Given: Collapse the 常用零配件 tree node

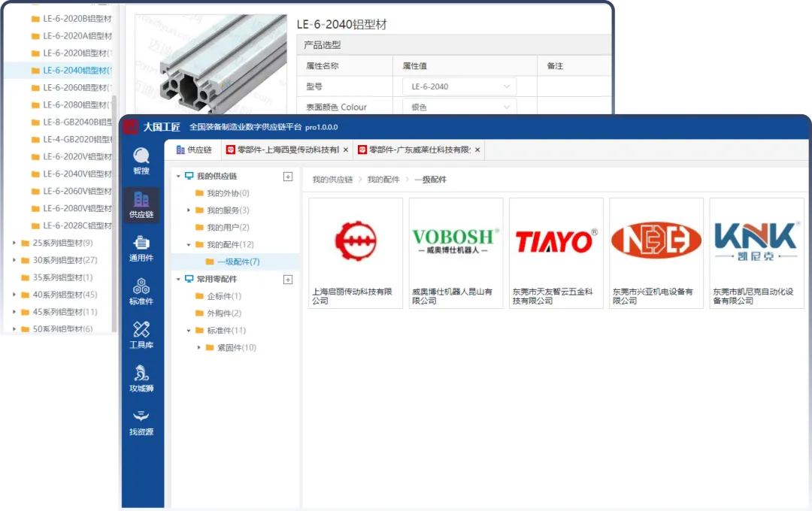Looking at the screenshot, I should point(178,280).
